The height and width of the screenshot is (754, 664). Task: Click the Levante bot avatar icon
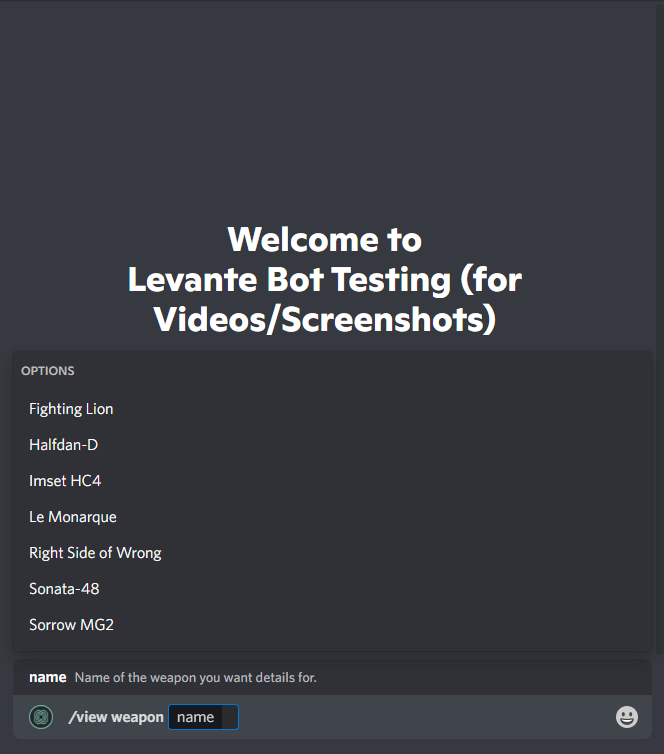41,717
